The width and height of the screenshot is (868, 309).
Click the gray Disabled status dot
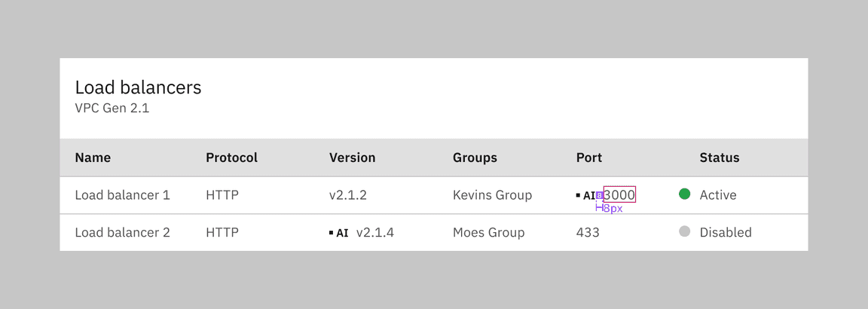click(x=685, y=232)
